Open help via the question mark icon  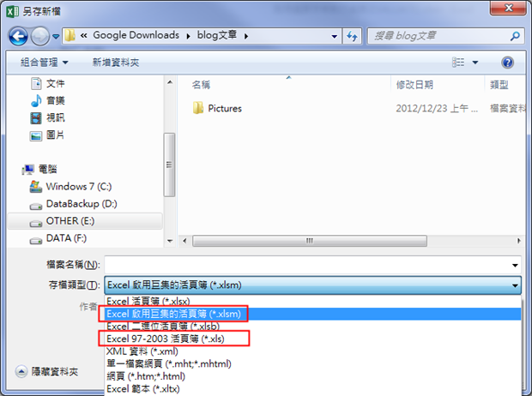507,63
